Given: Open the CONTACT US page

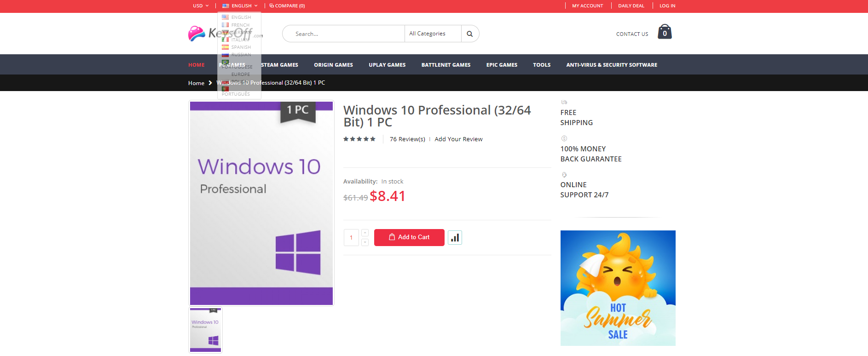Looking at the screenshot, I should point(632,34).
